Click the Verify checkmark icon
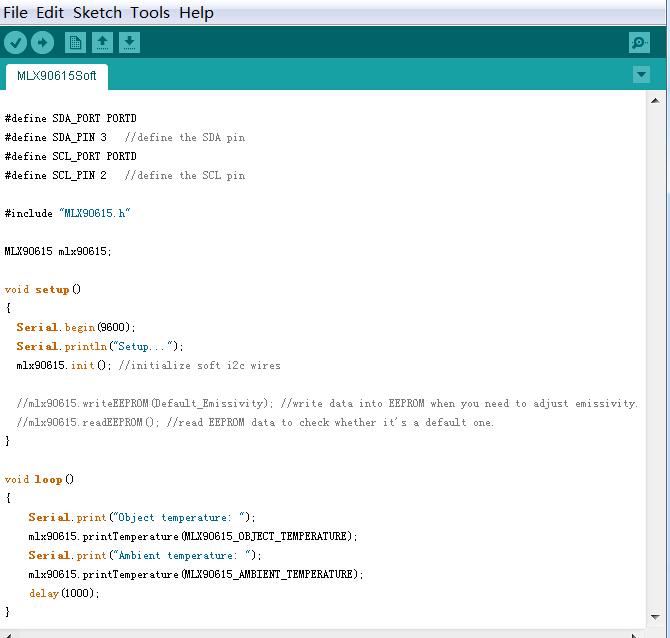 [15, 43]
